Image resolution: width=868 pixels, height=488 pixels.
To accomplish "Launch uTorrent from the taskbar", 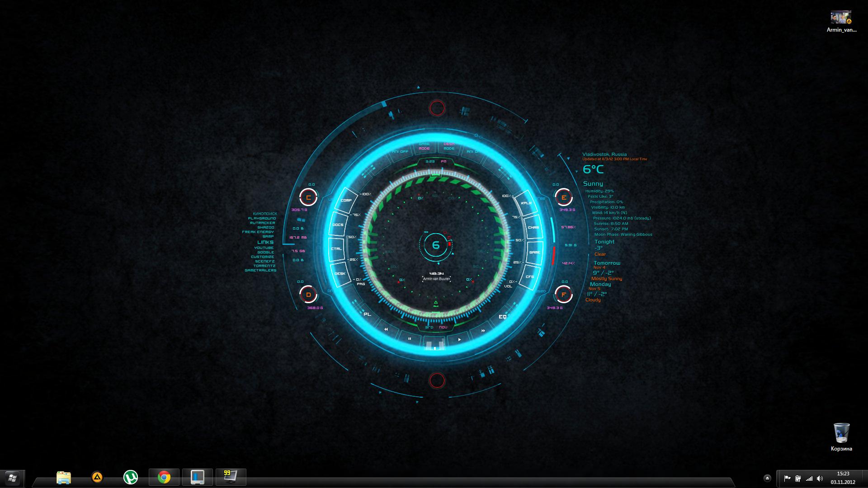I will click(x=131, y=477).
